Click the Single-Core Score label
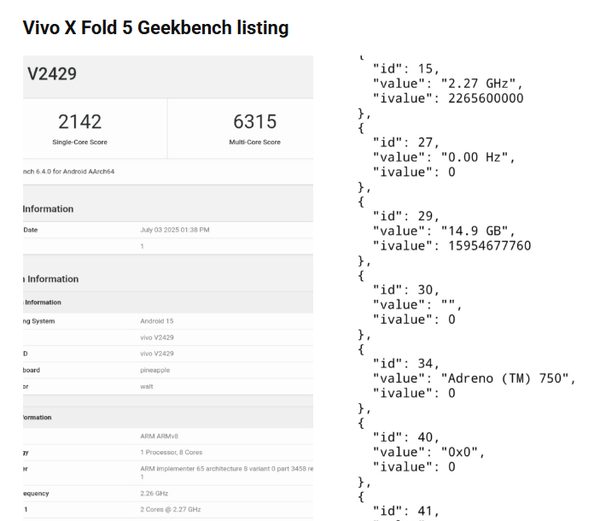 pos(80,142)
